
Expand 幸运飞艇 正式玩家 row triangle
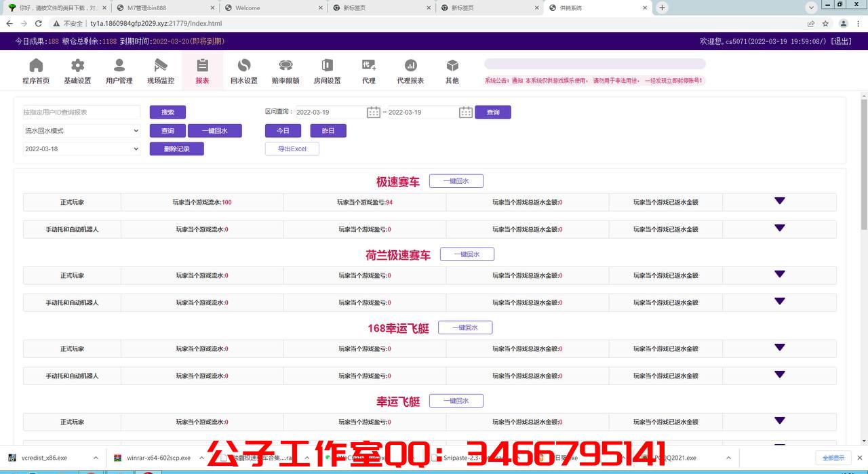point(780,420)
